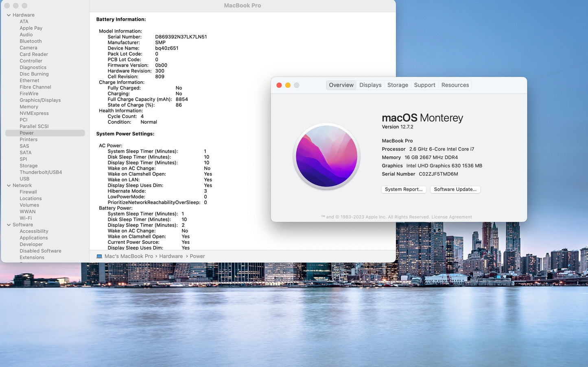
Task: Minimize the About This Mac window
Action: click(288, 85)
